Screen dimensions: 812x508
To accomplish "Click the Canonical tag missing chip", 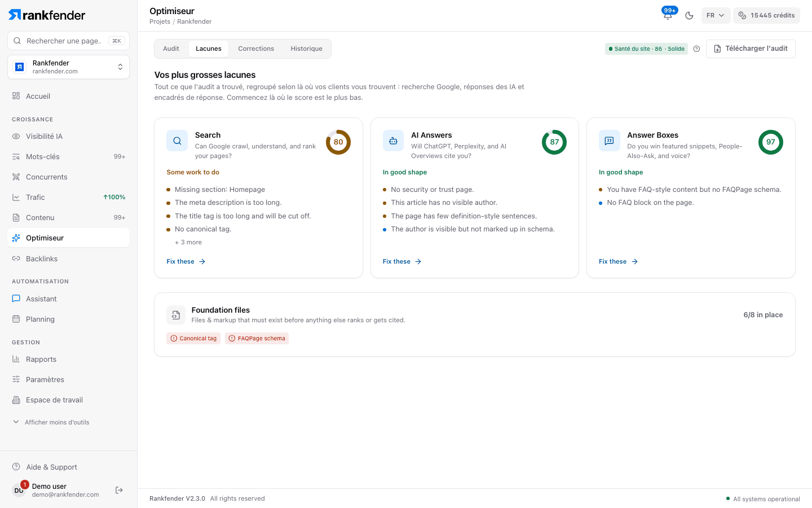I will (x=193, y=338).
